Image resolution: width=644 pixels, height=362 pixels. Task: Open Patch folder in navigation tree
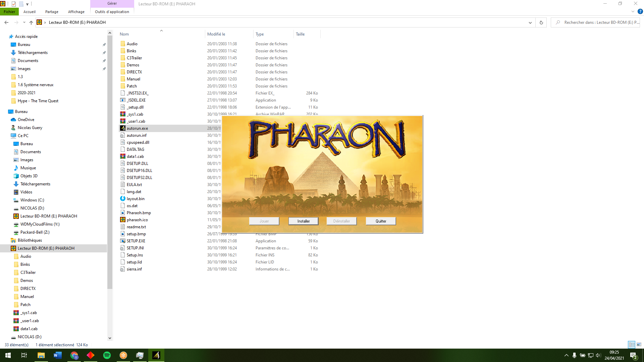coord(25,305)
